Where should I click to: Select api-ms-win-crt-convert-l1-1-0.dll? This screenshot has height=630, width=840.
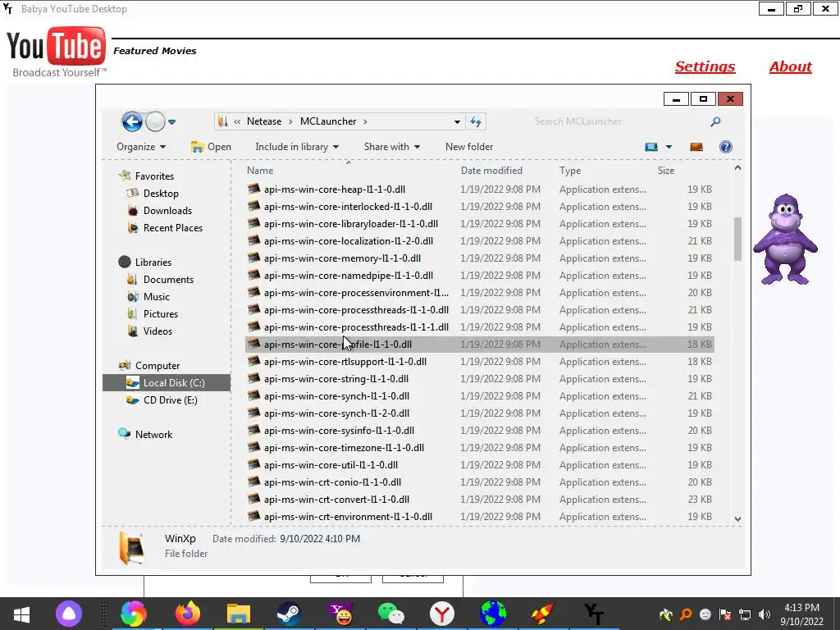click(479, 500)
